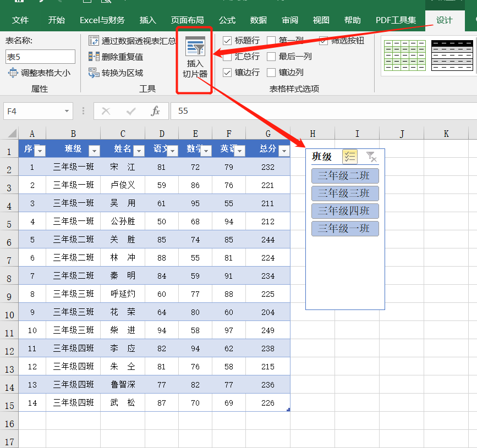Click the convert to range icon (转换为区域)

(x=94, y=73)
